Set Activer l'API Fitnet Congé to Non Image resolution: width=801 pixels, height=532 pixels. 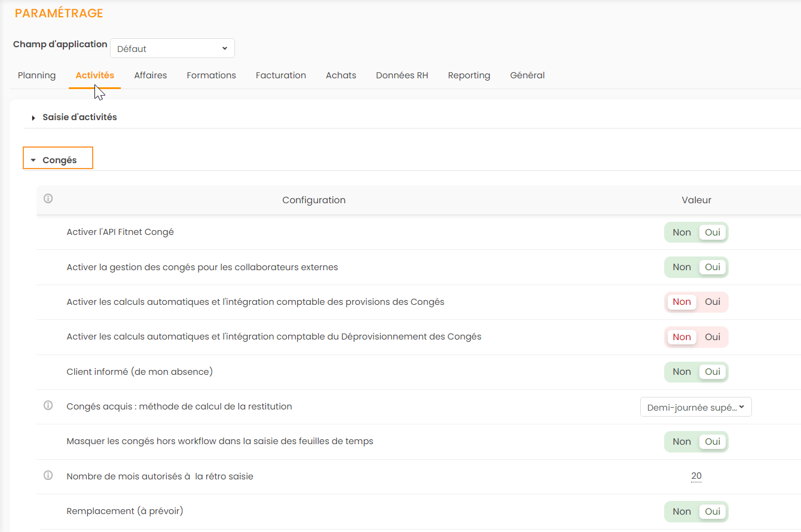coord(681,233)
